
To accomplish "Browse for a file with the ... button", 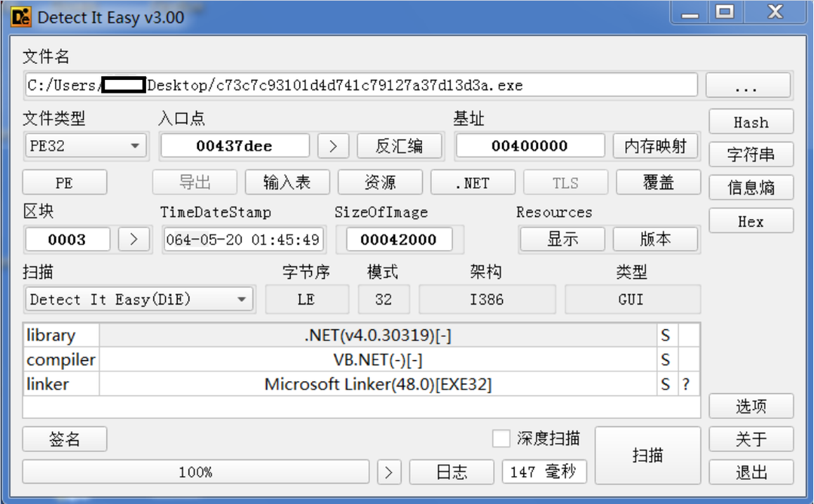I will tap(748, 85).
